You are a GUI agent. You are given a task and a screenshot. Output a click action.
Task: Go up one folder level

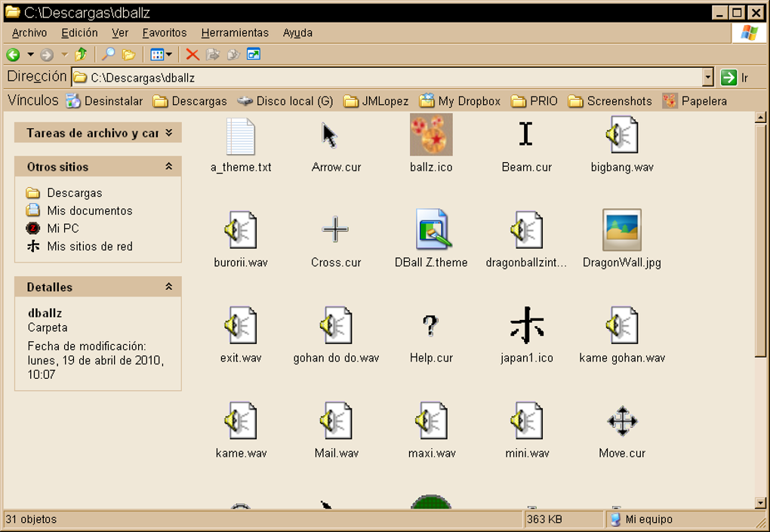81,54
